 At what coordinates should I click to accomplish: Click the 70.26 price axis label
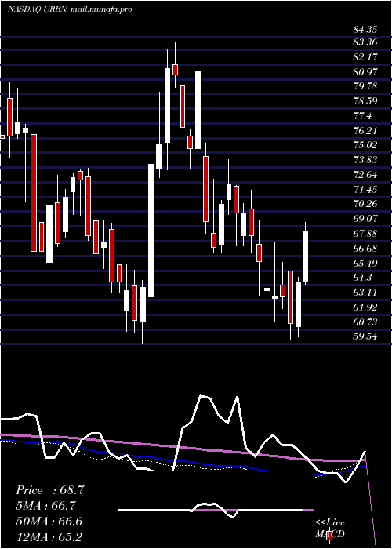click(x=365, y=205)
